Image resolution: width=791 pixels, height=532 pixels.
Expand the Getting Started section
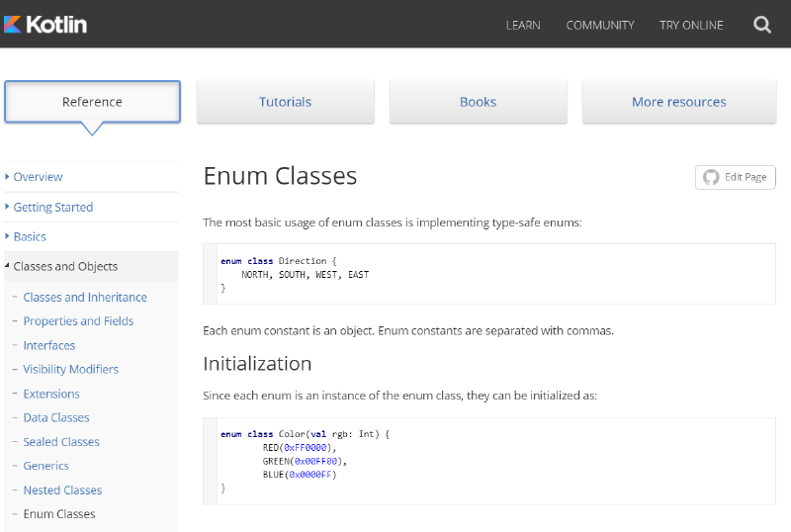click(x=52, y=207)
